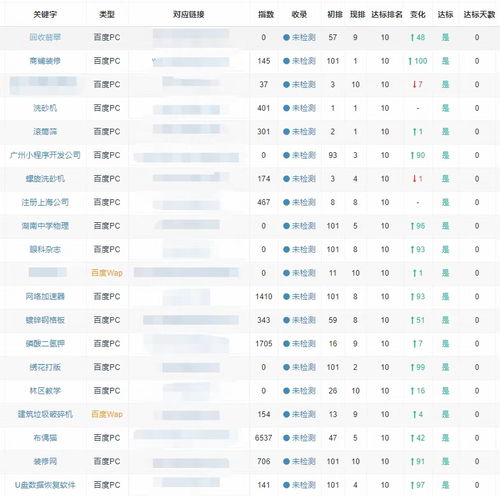Click index value 1410 in 网络加速器 row
This screenshot has width=500, height=496.
click(x=264, y=297)
